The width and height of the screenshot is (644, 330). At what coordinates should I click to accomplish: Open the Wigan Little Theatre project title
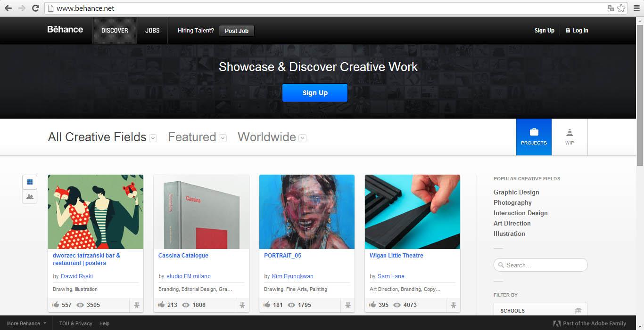396,256
